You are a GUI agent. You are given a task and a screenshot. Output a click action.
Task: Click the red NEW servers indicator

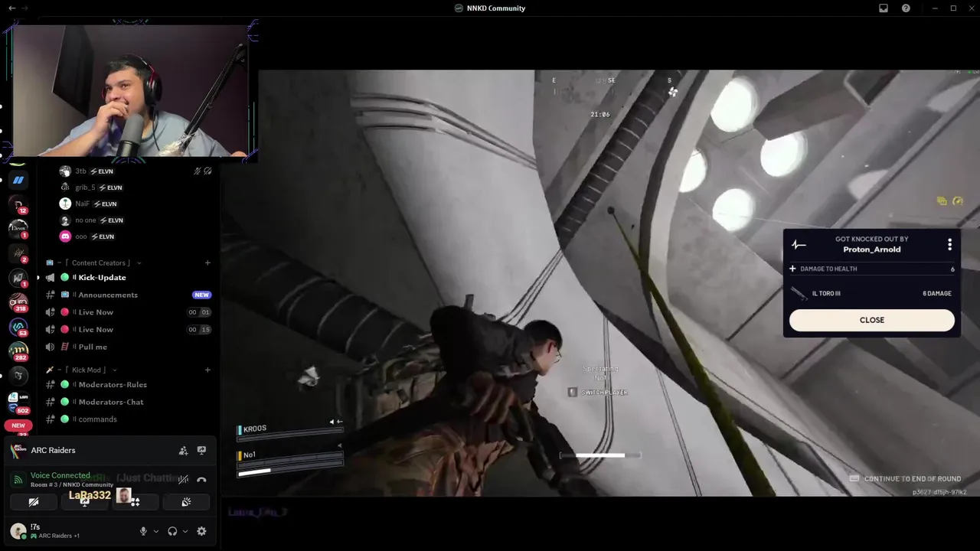click(18, 425)
